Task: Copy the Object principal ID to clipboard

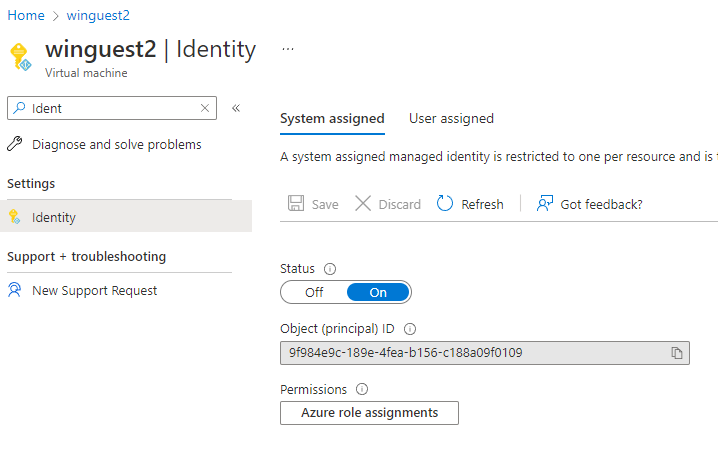Action: (x=677, y=353)
